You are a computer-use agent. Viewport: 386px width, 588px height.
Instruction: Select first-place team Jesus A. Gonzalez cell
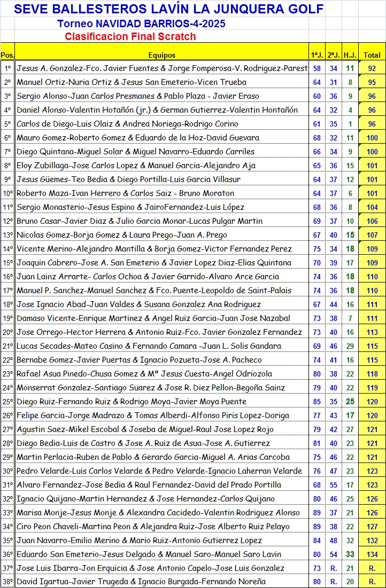162,68
